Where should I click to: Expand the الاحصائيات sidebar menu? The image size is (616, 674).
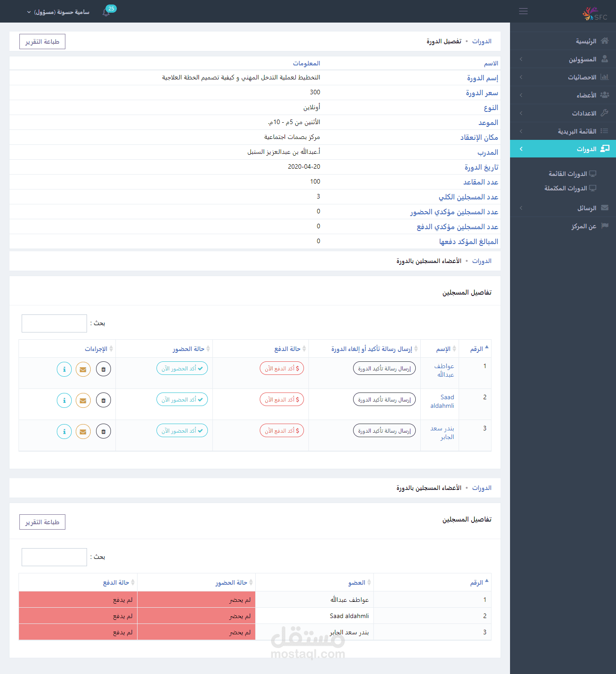tap(563, 77)
